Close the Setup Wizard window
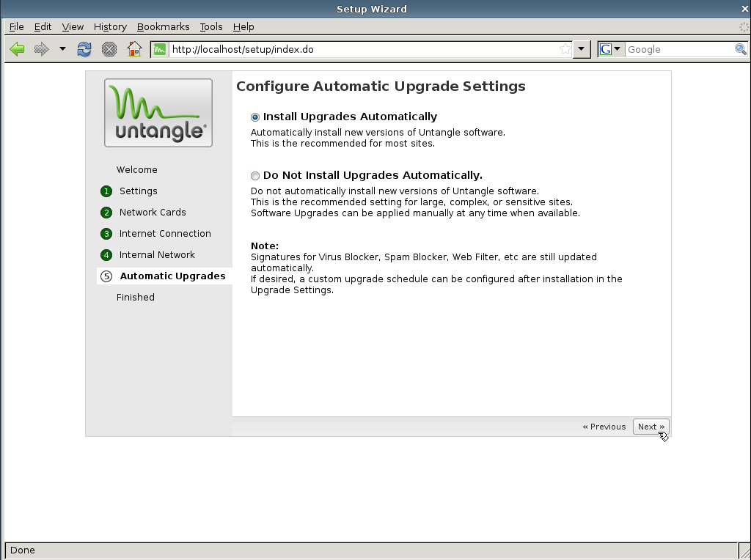The width and height of the screenshot is (751, 560). point(745,9)
